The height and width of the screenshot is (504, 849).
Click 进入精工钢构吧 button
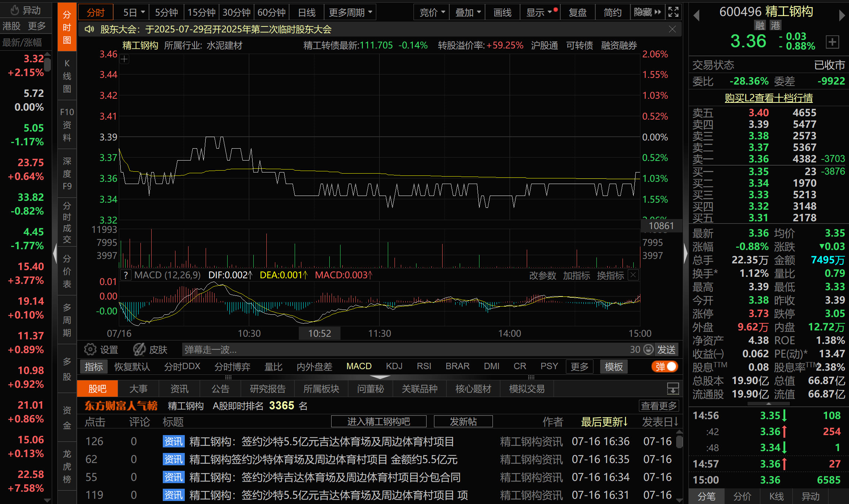point(378,421)
